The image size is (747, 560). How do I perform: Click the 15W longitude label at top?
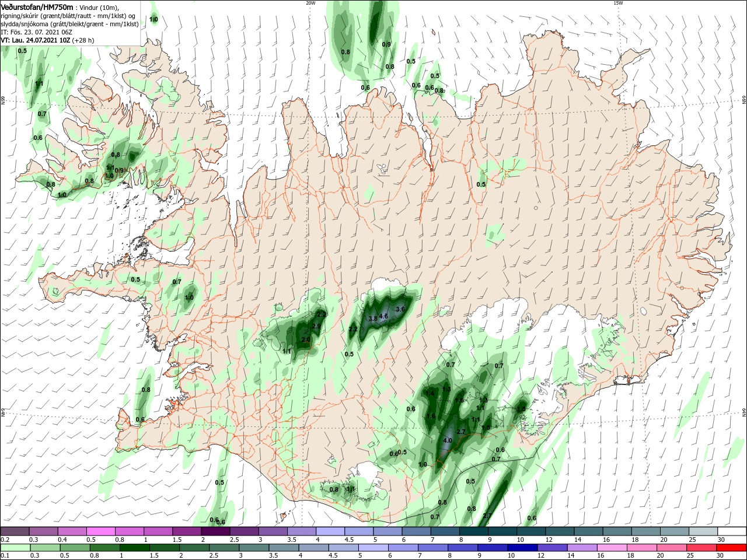coord(618,3)
